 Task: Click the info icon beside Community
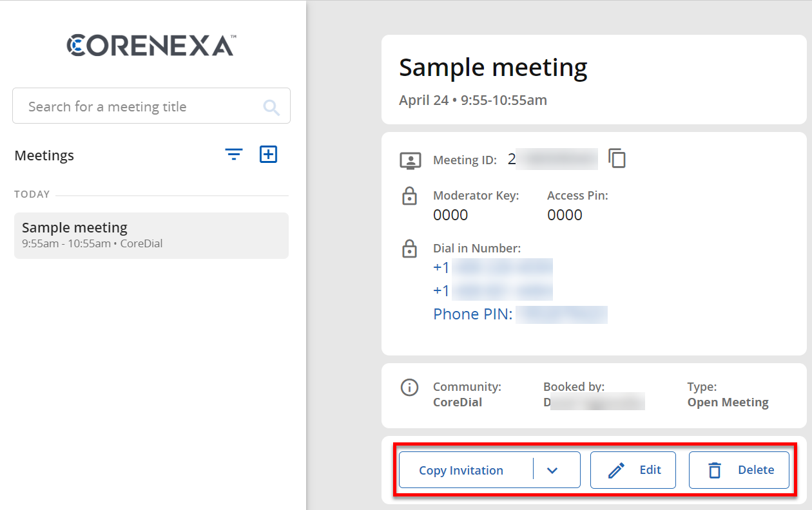point(409,388)
